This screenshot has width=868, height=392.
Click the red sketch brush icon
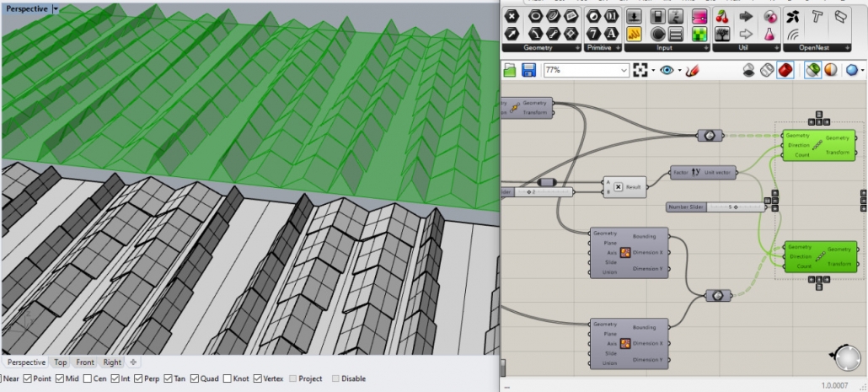(692, 70)
